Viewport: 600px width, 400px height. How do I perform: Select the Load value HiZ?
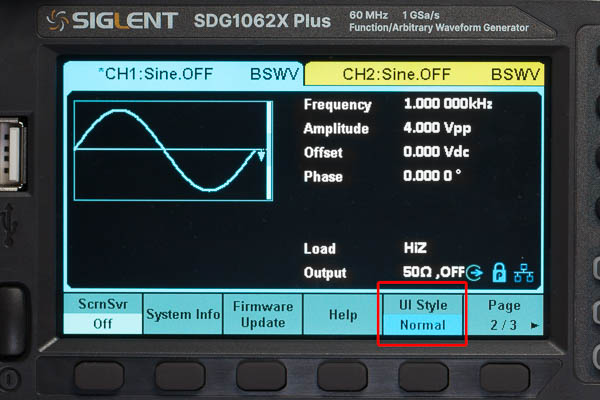(x=415, y=248)
